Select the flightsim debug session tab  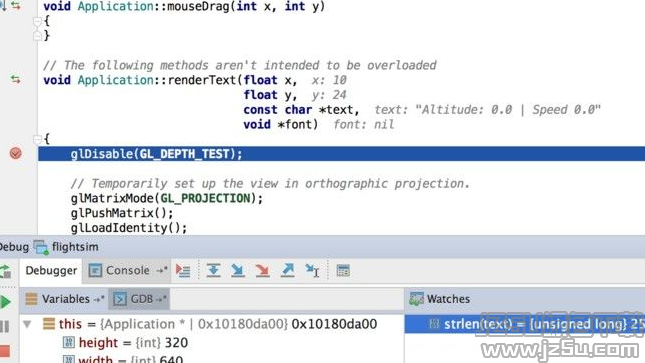pyautogui.click(x=67, y=247)
